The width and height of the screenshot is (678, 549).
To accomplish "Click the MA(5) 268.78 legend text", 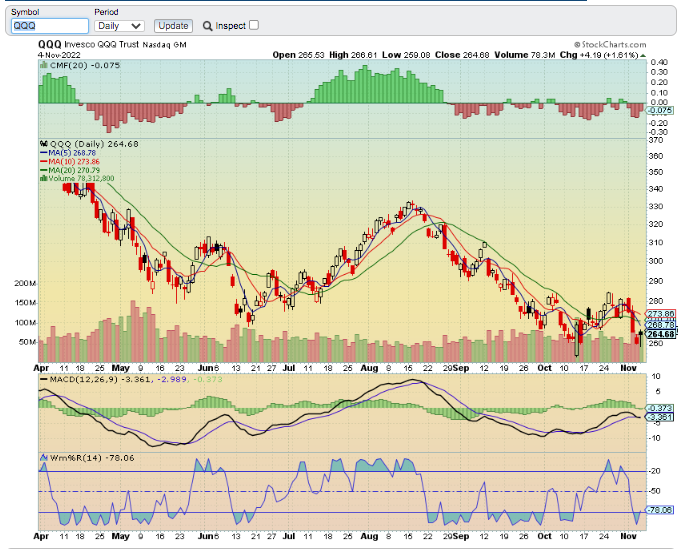I will [72, 153].
